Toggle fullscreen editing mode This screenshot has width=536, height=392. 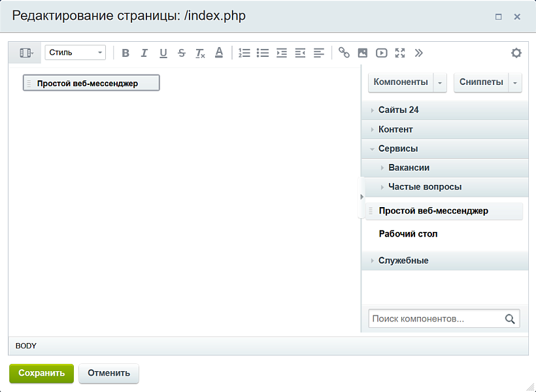[400, 53]
